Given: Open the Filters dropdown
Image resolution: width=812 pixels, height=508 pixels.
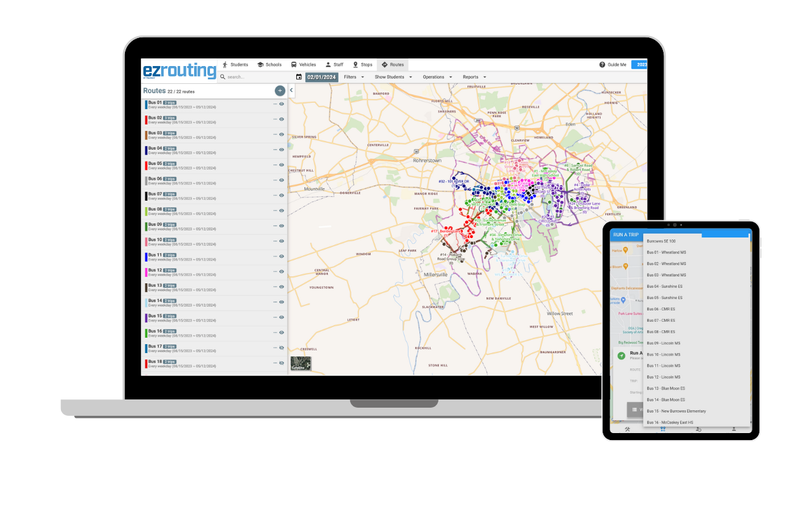Looking at the screenshot, I should coord(354,77).
